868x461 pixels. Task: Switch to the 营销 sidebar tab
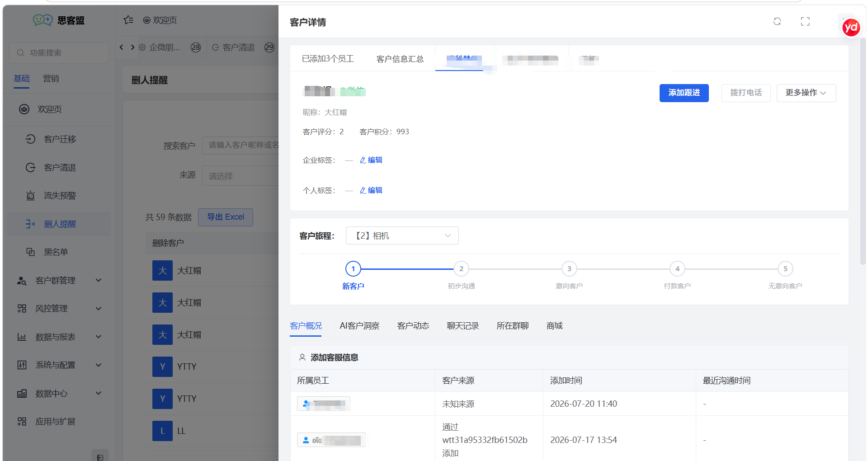point(51,79)
